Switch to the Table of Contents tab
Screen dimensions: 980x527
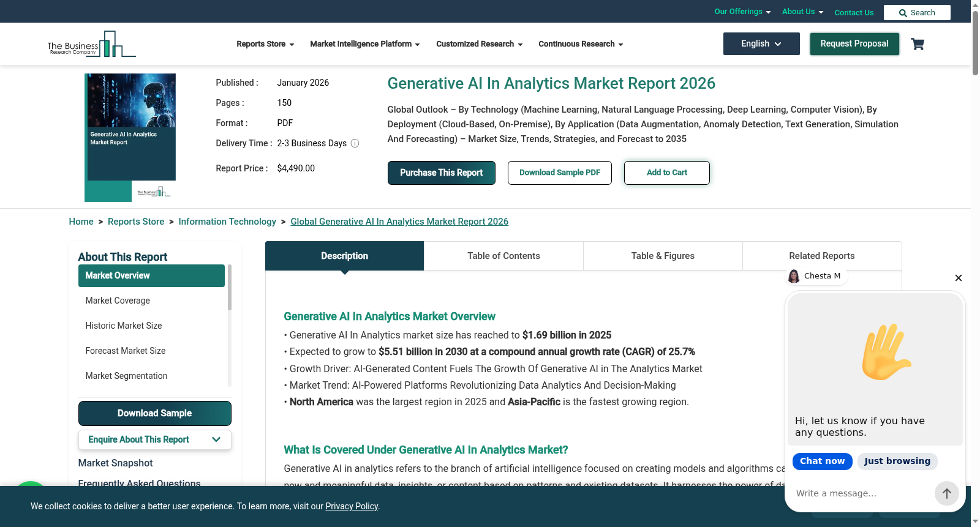tap(503, 256)
